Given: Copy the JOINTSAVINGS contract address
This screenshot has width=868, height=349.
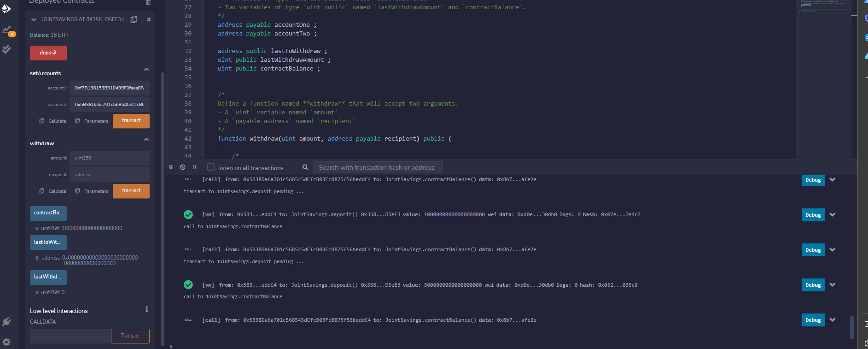Looking at the screenshot, I should tap(134, 19).
